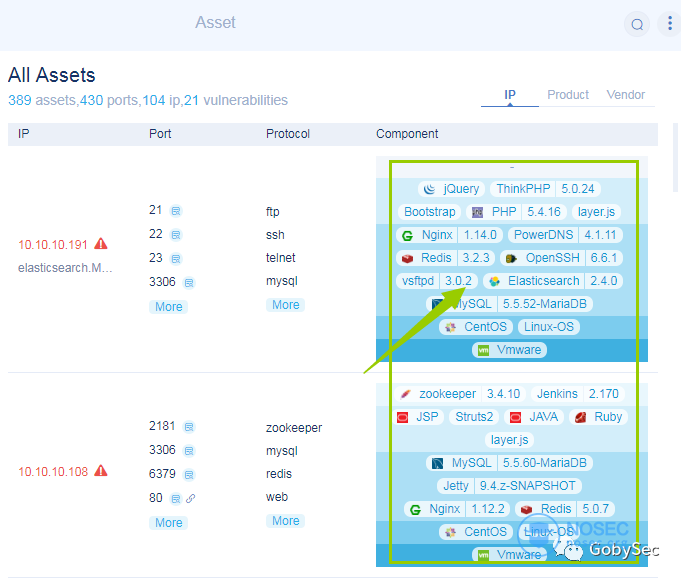
Task: Select Linux-OS tag of 10.10.10.191
Action: 549,327
